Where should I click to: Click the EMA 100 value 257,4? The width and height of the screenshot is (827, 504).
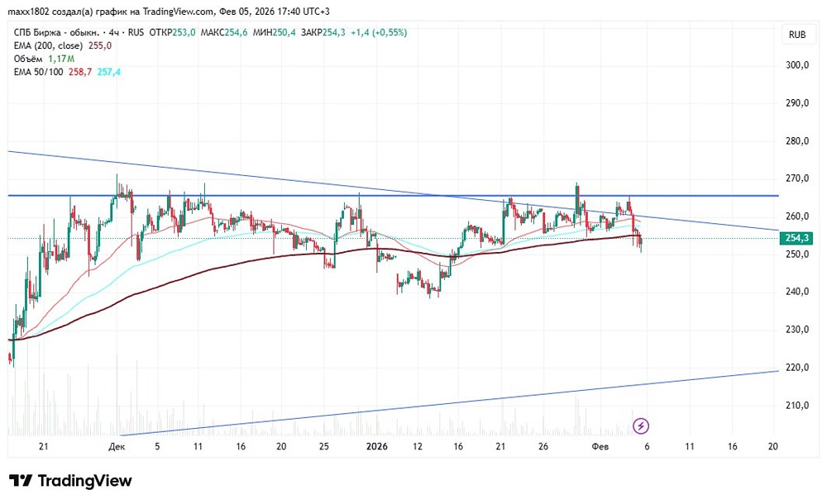108,72
